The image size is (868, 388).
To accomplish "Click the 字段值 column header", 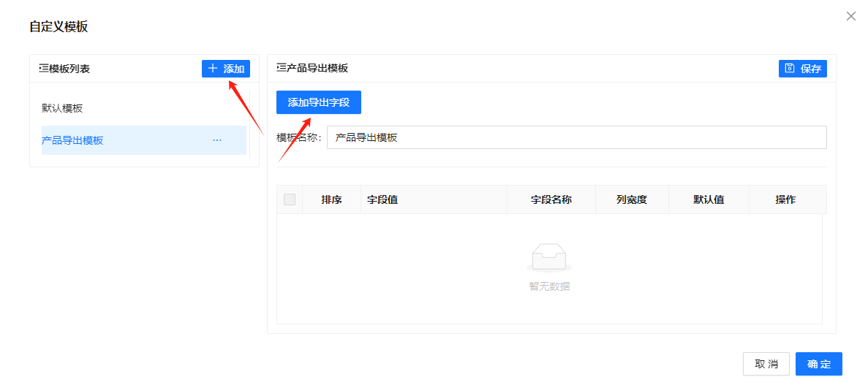I will pyautogui.click(x=382, y=199).
